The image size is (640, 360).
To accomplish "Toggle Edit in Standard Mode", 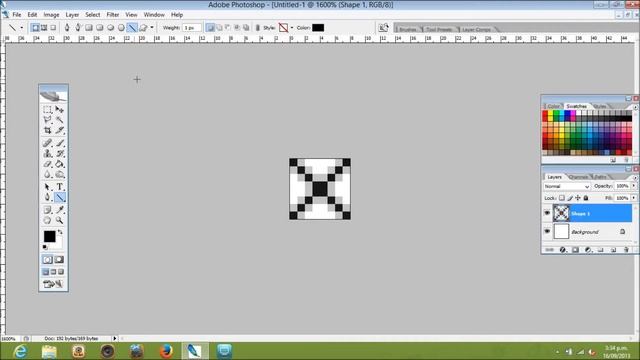I will pyautogui.click(x=47, y=260).
